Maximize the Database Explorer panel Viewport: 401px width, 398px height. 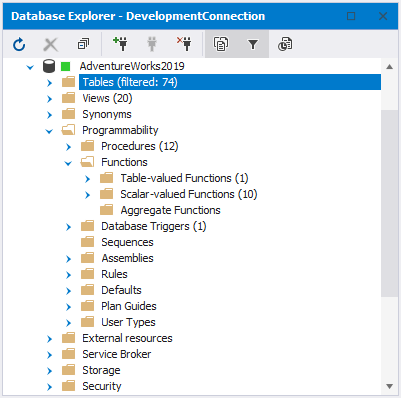click(351, 16)
